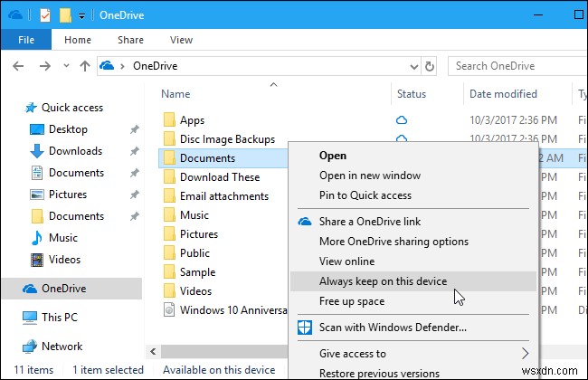Sort by the Name column header
The height and width of the screenshot is (380, 588).
tap(175, 94)
